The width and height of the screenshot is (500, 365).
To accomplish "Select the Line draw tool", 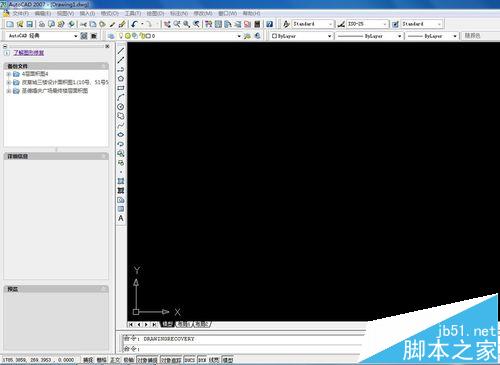I will tap(121, 51).
